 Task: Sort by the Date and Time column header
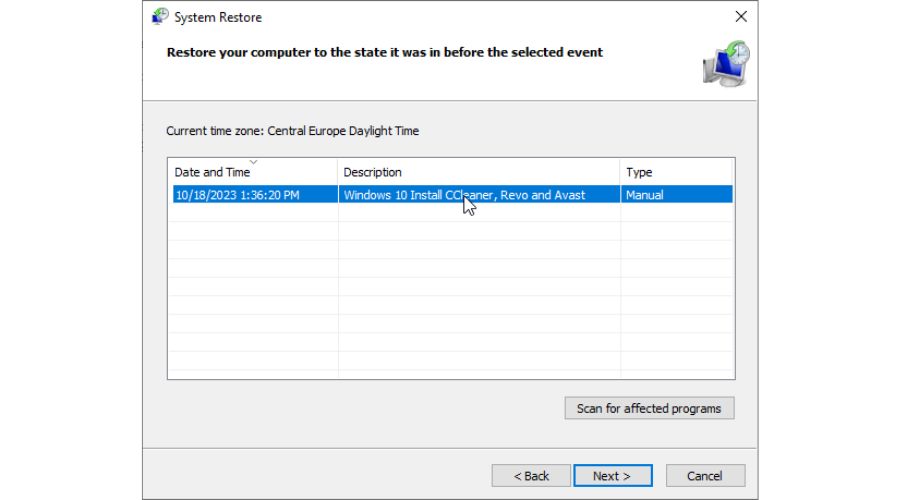[212, 172]
